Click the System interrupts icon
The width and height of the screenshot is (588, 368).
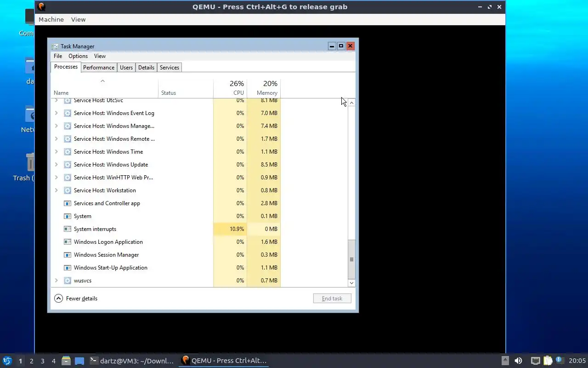68,229
